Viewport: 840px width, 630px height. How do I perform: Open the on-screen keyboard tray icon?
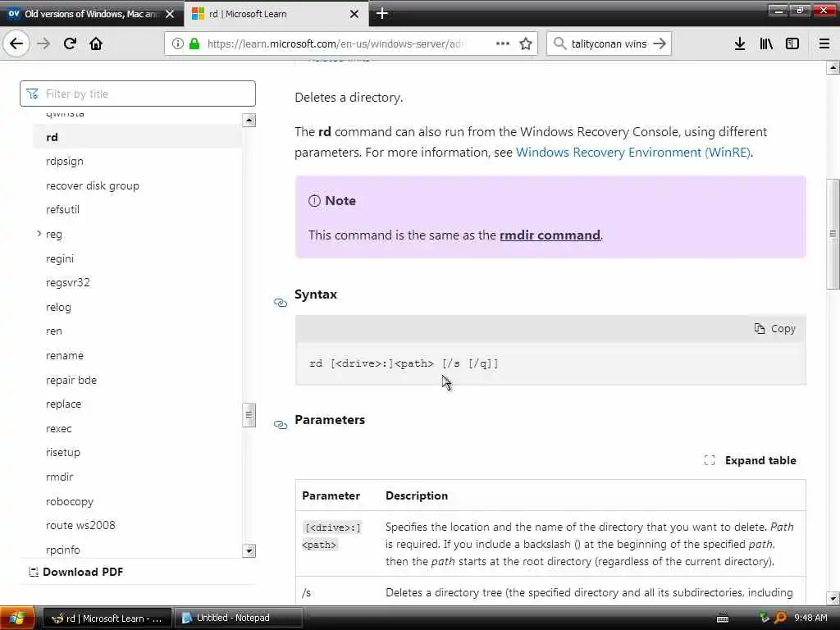[723, 619]
